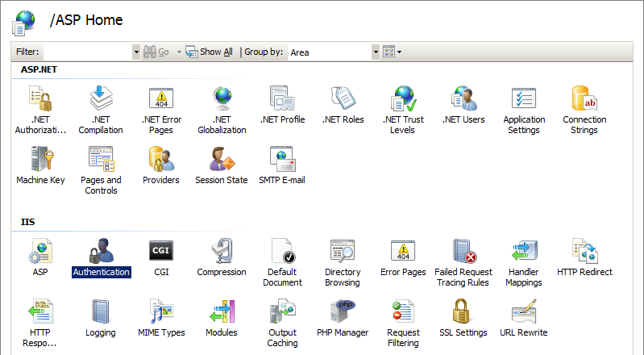Select the Providers icon
The image size is (644, 355).
pos(161,165)
